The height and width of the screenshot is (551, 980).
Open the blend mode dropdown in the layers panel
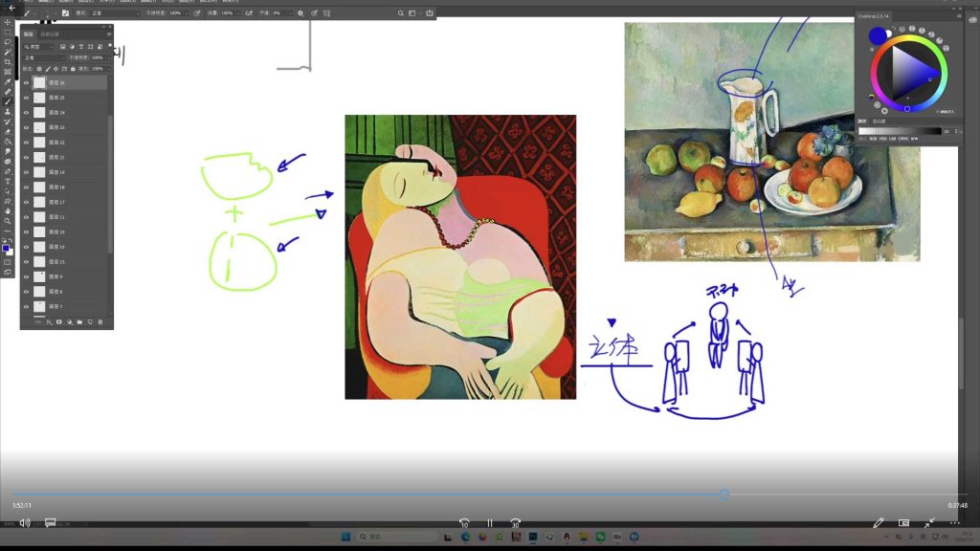pos(44,57)
